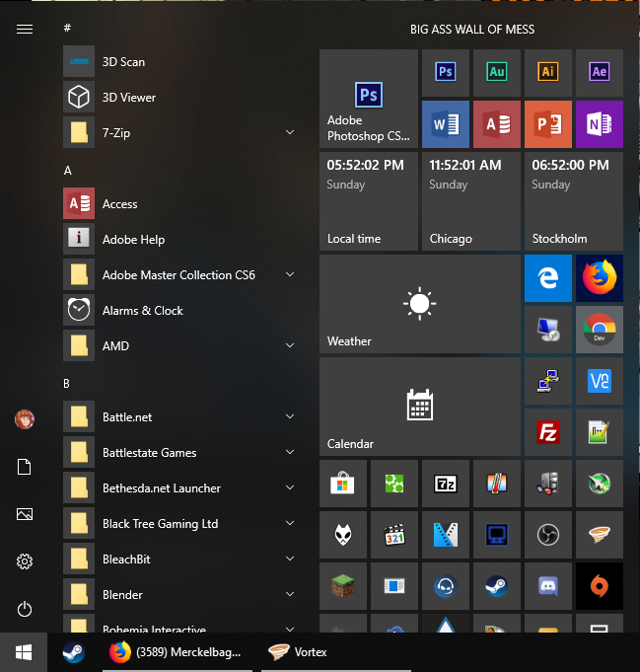Image resolution: width=640 pixels, height=672 pixels.
Task: Click the Local time clock tile
Action: (369, 201)
